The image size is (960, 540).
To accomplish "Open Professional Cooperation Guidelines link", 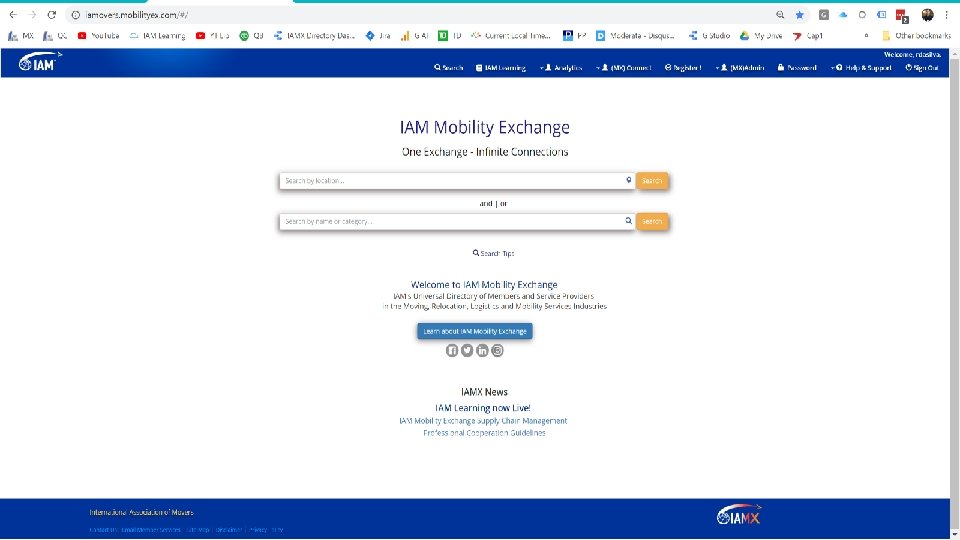I will coord(484,433).
